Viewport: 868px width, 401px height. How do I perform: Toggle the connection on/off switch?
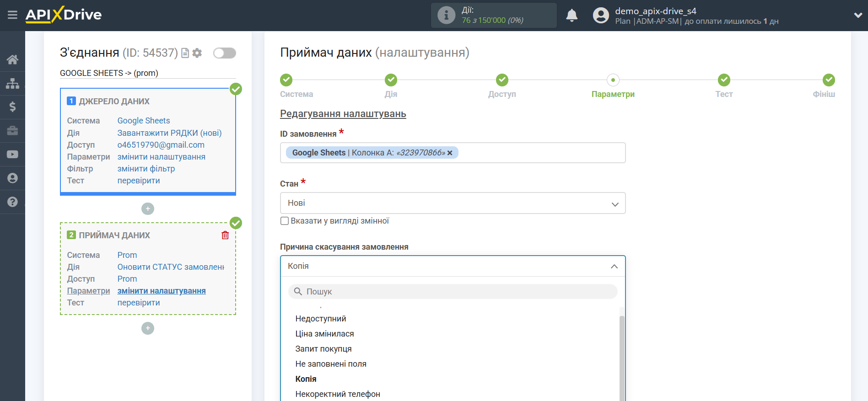pos(225,53)
